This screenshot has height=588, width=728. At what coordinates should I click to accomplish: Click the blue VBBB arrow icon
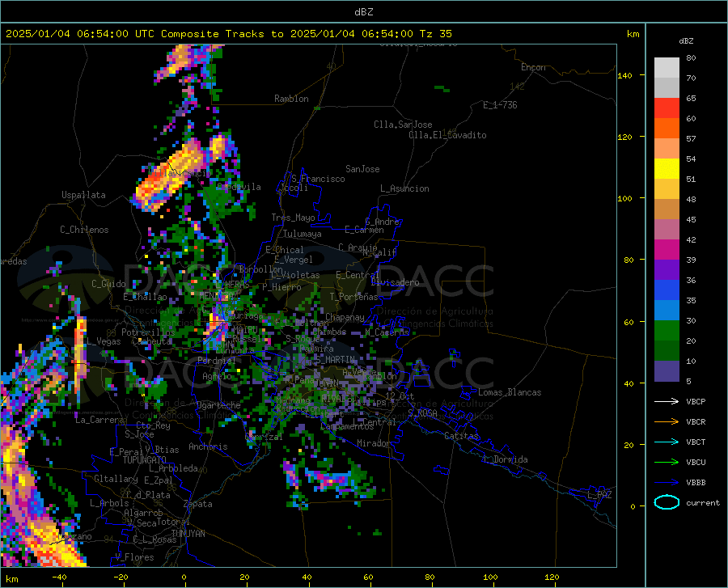(667, 483)
